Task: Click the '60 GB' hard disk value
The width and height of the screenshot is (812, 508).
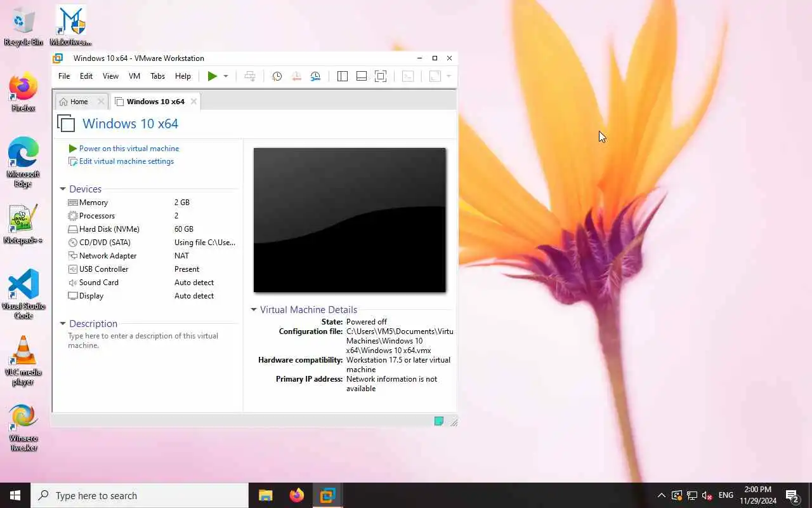Action: (184, 229)
